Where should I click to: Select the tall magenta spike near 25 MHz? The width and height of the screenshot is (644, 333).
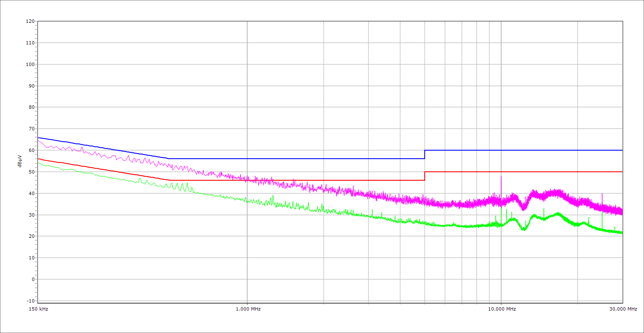point(602,195)
